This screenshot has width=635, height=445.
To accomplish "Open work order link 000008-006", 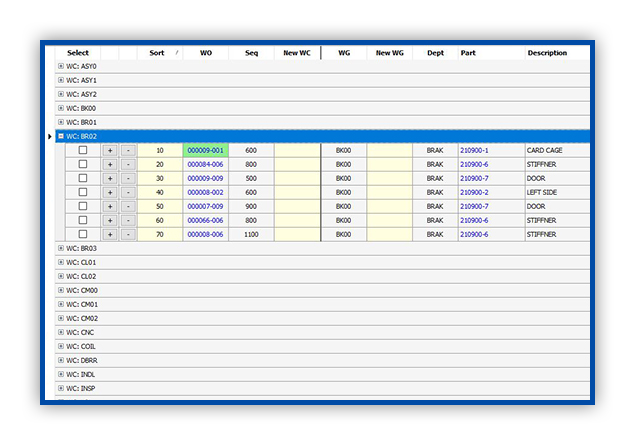I will (x=205, y=234).
